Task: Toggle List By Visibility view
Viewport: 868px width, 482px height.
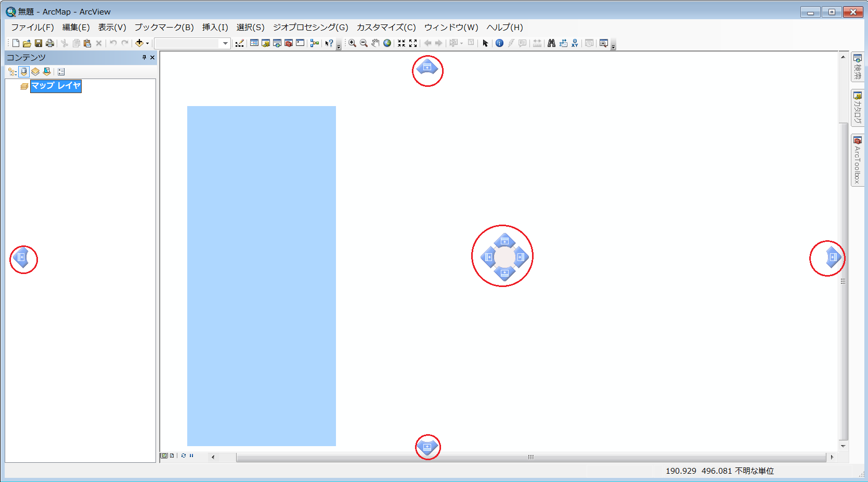Action: [x=35, y=72]
